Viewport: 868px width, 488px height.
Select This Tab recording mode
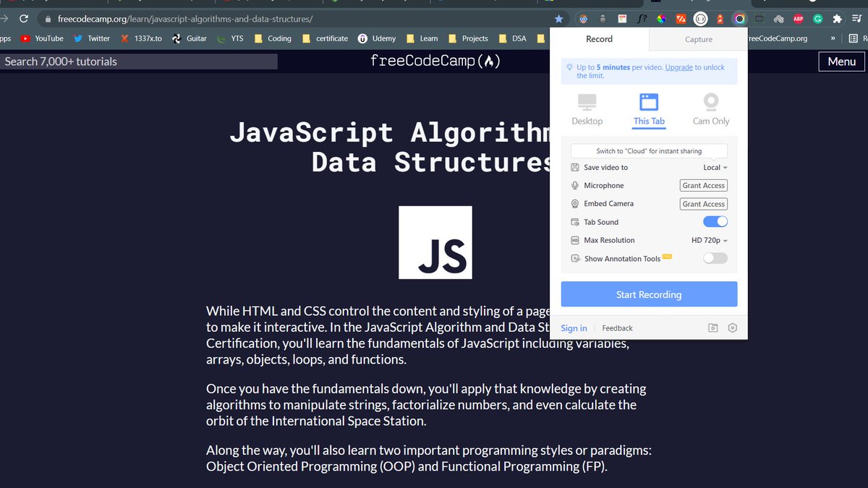[649, 109]
